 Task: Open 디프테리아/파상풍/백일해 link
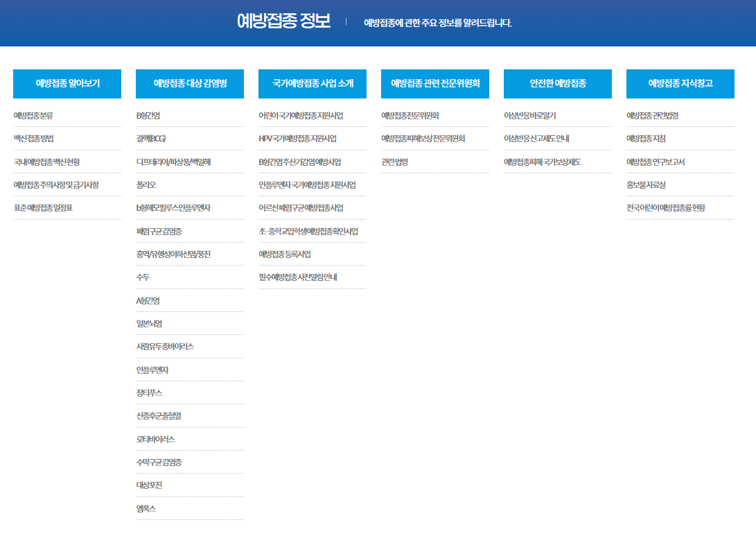point(173,162)
